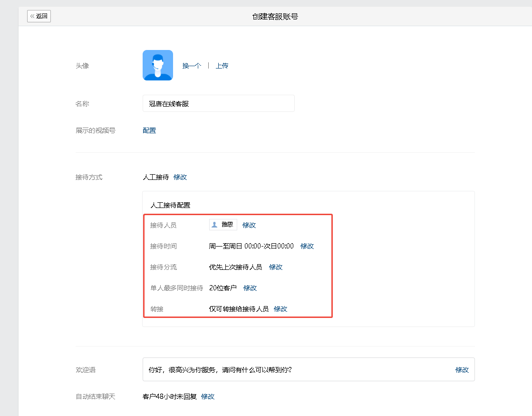Click 修改 for 接待时间
Screen dimensions: 532x416
307,246
